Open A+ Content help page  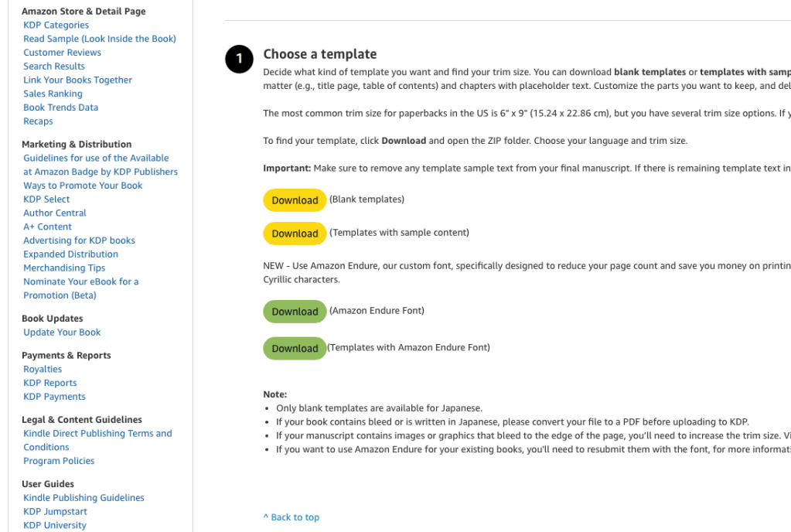point(47,227)
